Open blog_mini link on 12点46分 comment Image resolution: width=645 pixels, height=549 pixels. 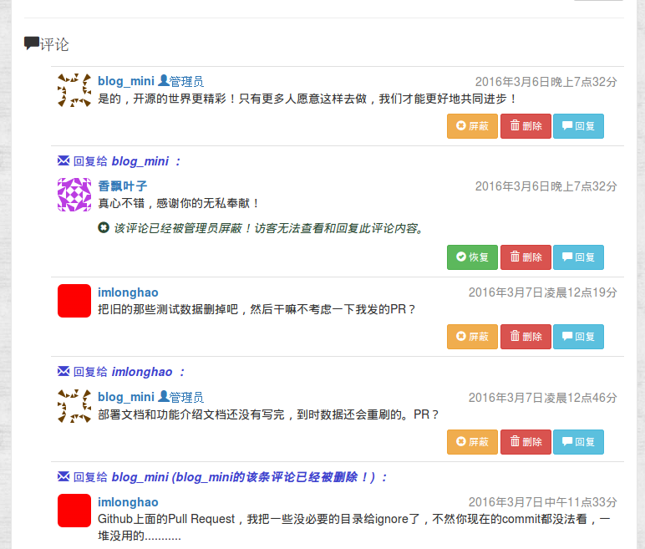click(x=126, y=397)
